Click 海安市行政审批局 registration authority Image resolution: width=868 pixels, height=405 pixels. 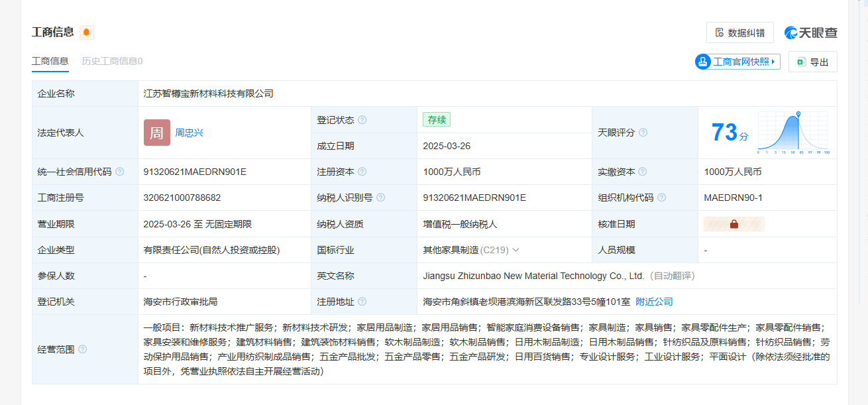[180, 302]
